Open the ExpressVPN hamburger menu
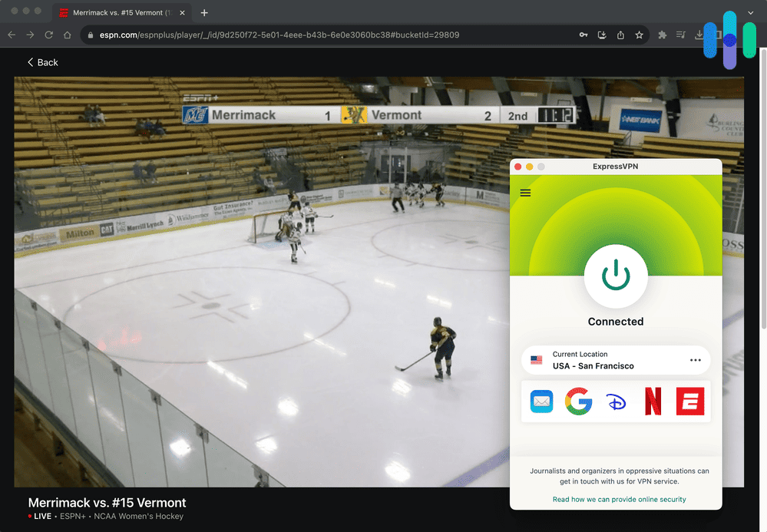 tap(525, 193)
